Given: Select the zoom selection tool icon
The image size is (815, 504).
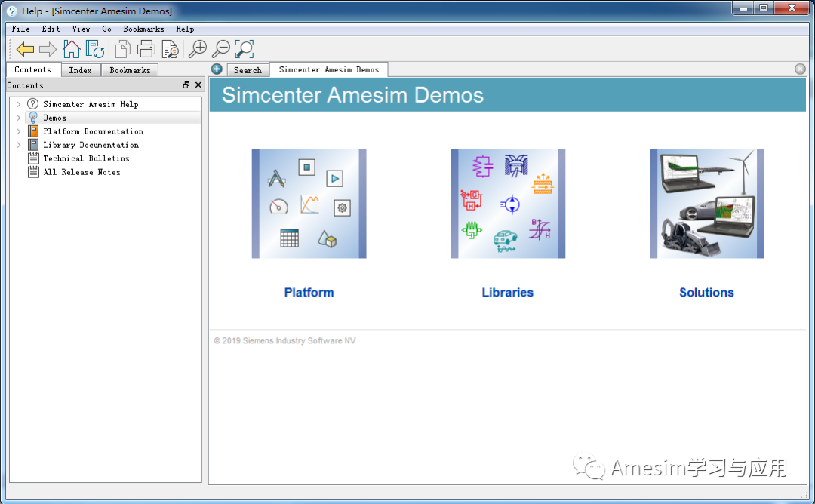Looking at the screenshot, I should pyautogui.click(x=244, y=48).
